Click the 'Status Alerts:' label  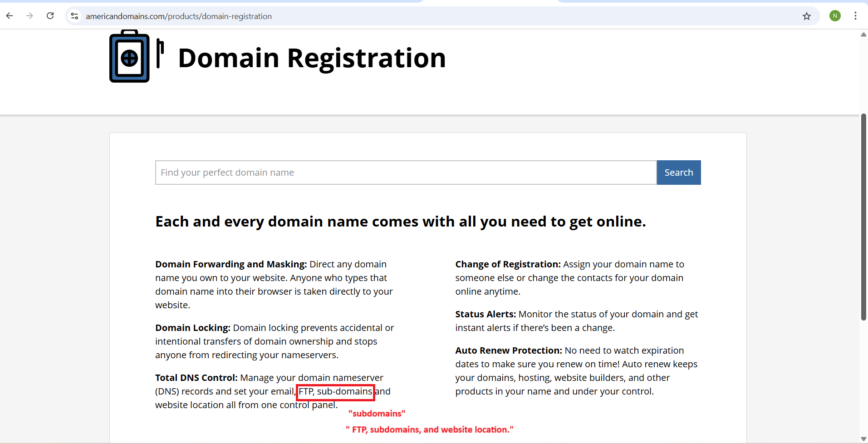[x=485, y=314]
